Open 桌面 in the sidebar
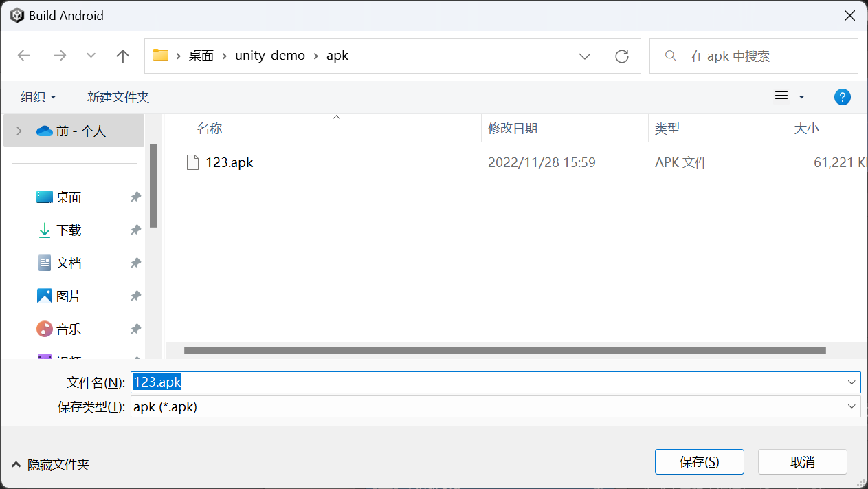Viewport: 868px width, 489px height. click(69, 197)
